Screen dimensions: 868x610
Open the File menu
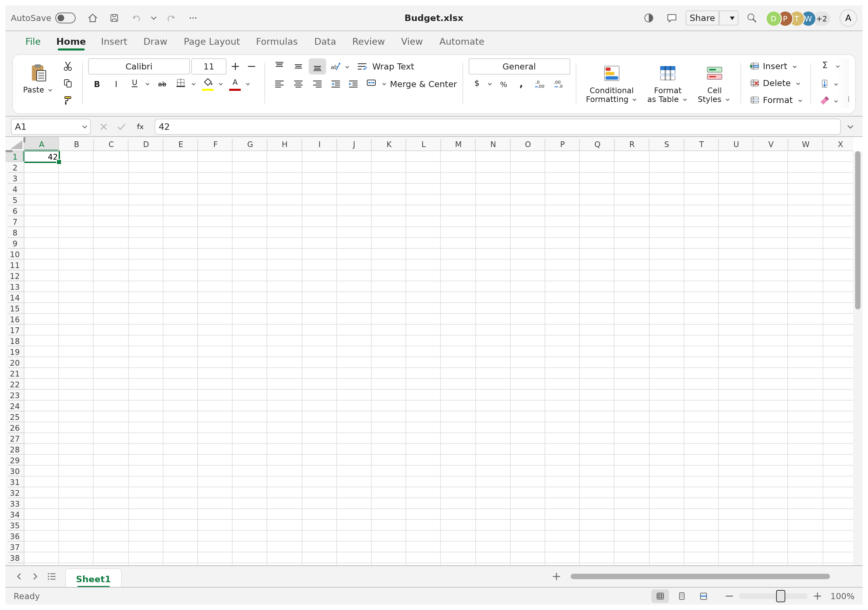click(x=33, y=42)
